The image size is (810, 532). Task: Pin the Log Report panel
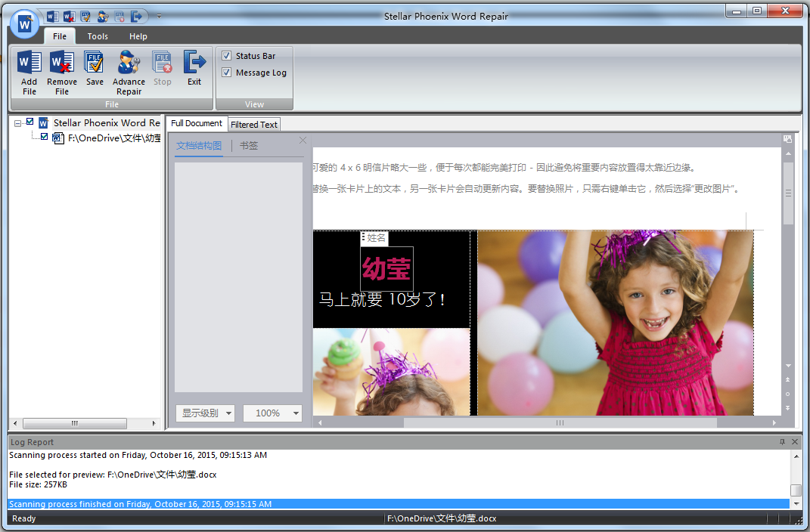(782, 442)
